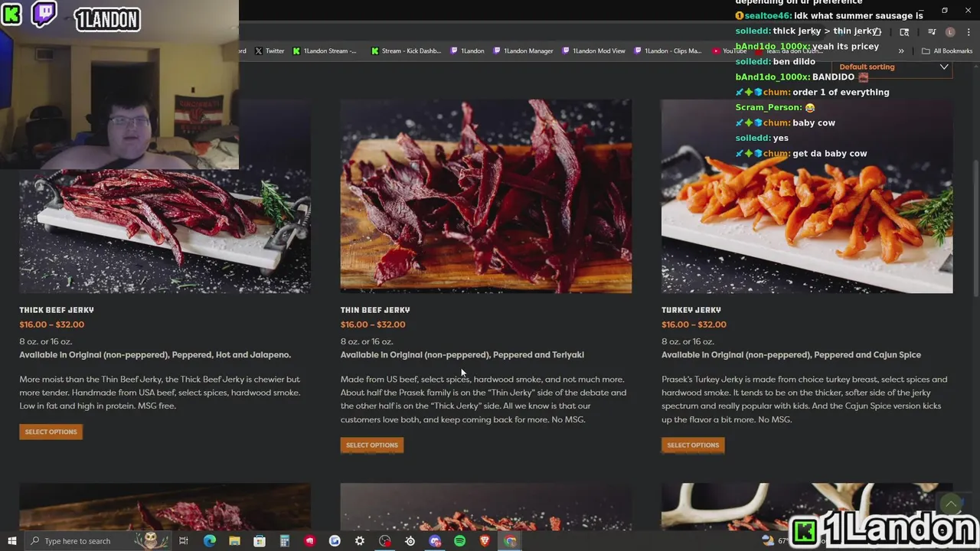980x551 pixels.
Task: Open Settings gear in the taskbar
Action: coord(360,541)
